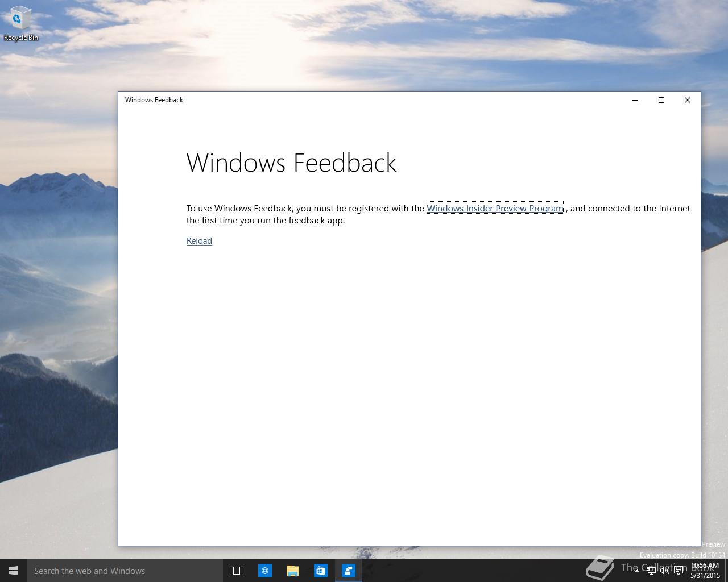This screenshot has width=728, height=582.
Task: Click the Search the web and Windows box
Action: [125, 571]
